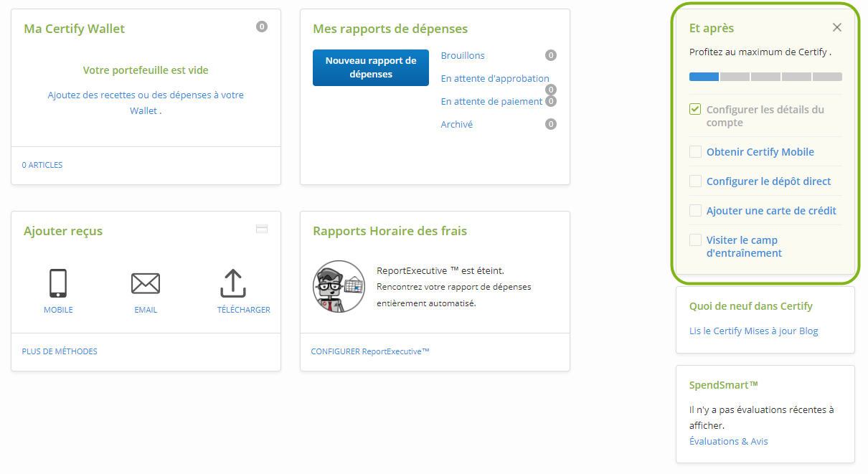
Task: Click PLUS DE MÉTHODES link
Action: point(60,351)
